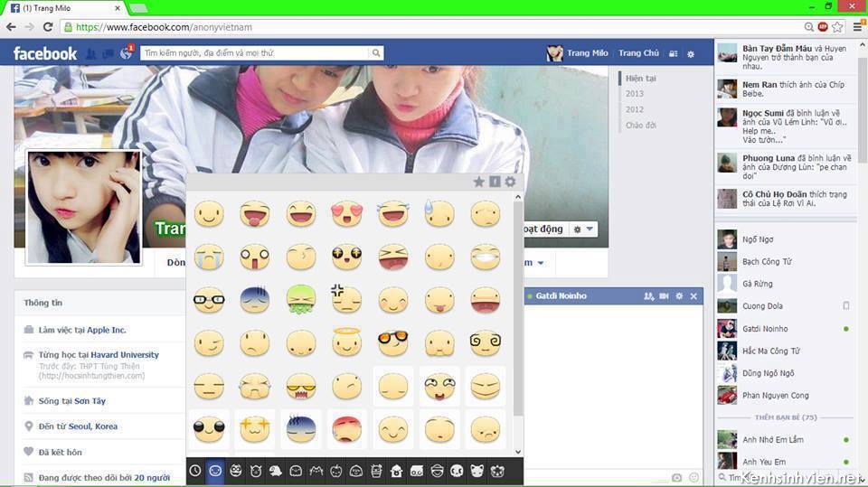Viewport: 868px width, 487px height.
Task: Add friends to Gatdi Noinho chat
Action: [x=648, y=296]
